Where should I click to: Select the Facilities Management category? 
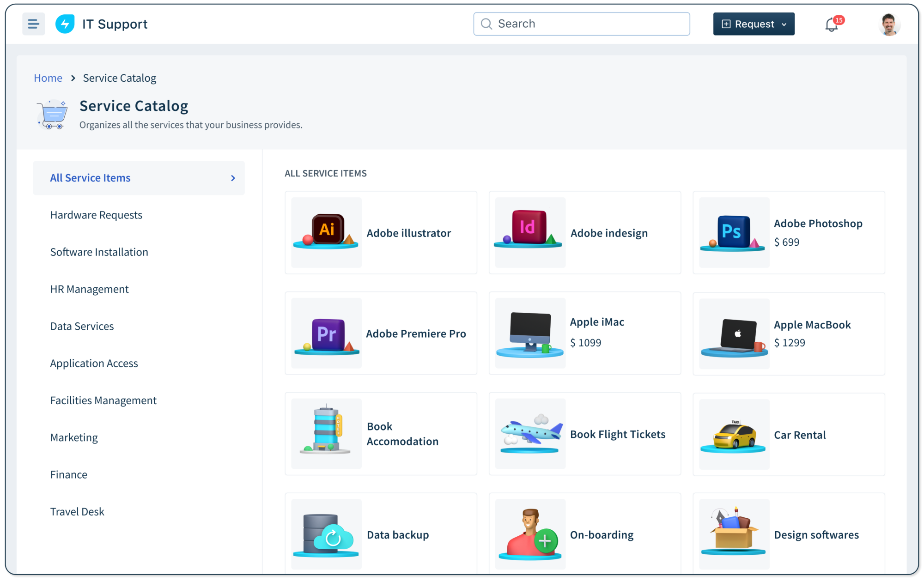point(104,400)
